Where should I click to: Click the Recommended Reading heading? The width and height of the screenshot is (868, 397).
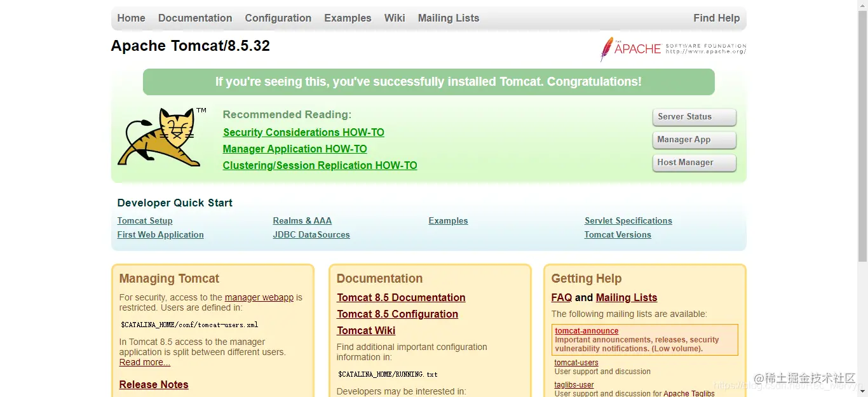coord(287,114)
